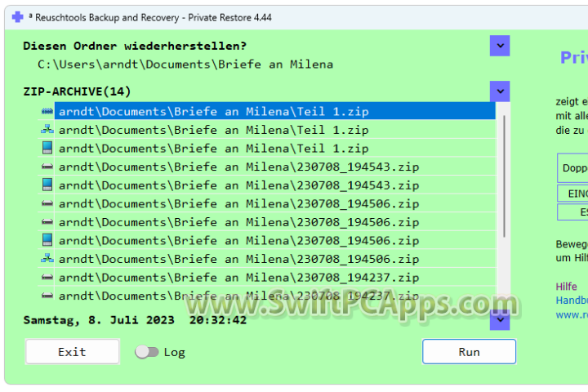Open the ZIP-ARCHIVE(14) dropdown arrow
The image size is (588, 392).
pos(500,91)
